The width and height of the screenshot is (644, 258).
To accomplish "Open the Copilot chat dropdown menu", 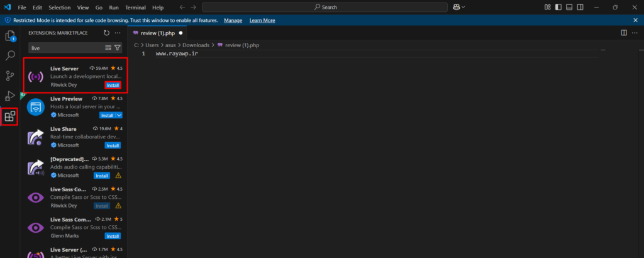I will click(x=464, y=7).
